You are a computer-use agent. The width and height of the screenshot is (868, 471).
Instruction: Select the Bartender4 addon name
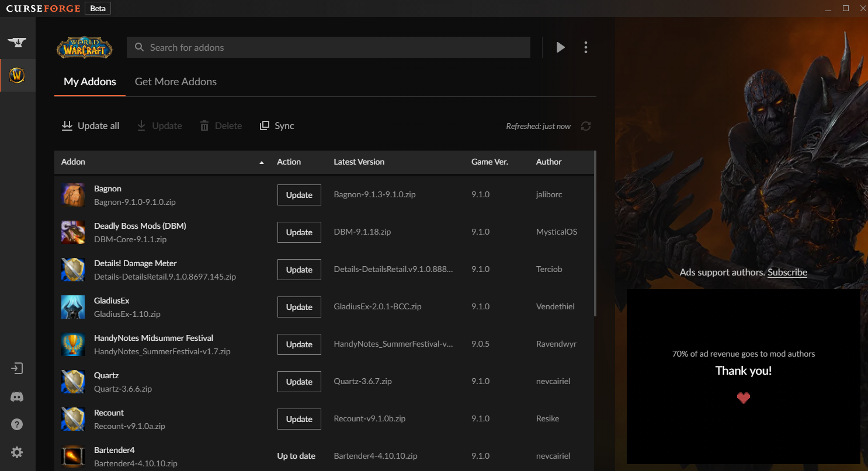click(x=114, y=450)
